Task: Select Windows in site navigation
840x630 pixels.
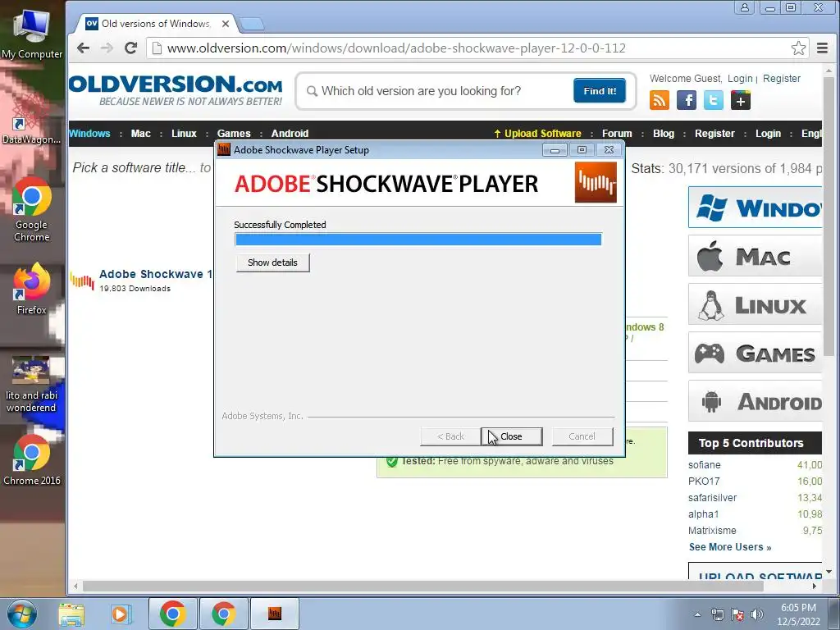Action: point(89,134)
